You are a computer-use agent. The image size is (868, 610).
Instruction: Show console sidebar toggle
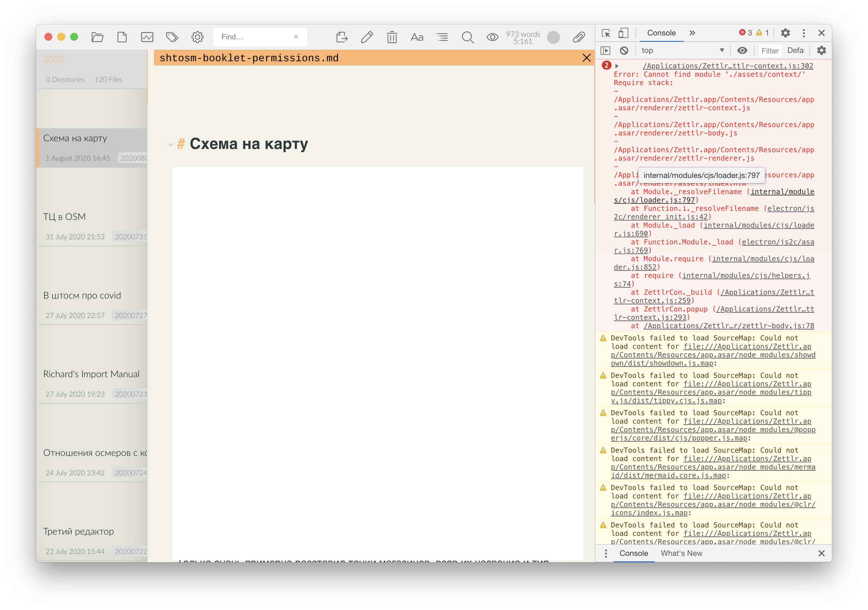[x=605, y=50]
